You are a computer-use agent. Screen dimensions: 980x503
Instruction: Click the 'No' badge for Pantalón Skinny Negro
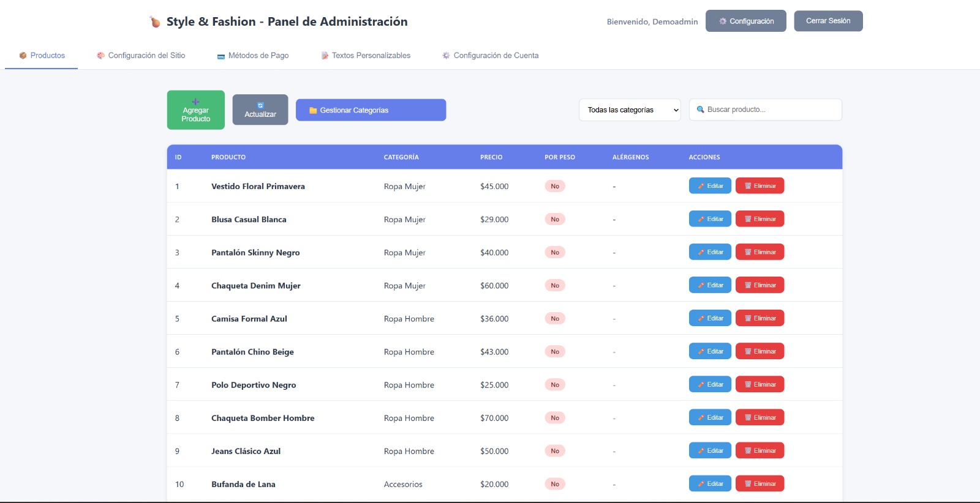[554, 252]
